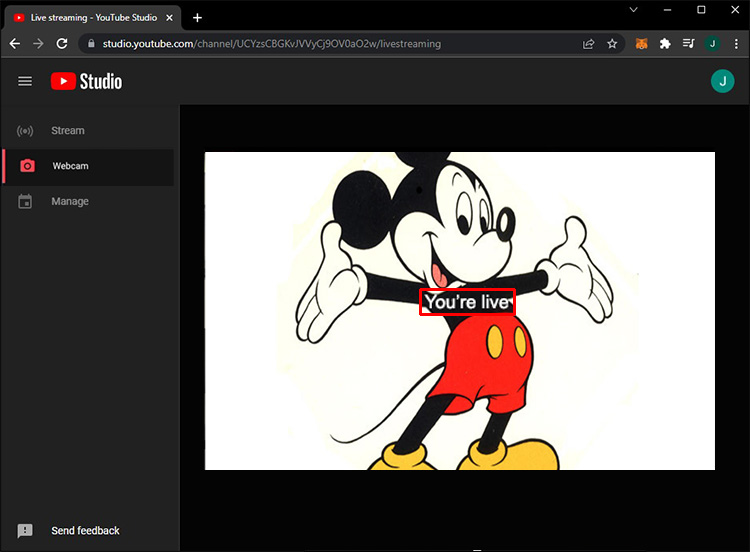The image size is (750, 552).
Task: Select the Manage calendar icon in sidebar
Action: [x=25, y=201]
